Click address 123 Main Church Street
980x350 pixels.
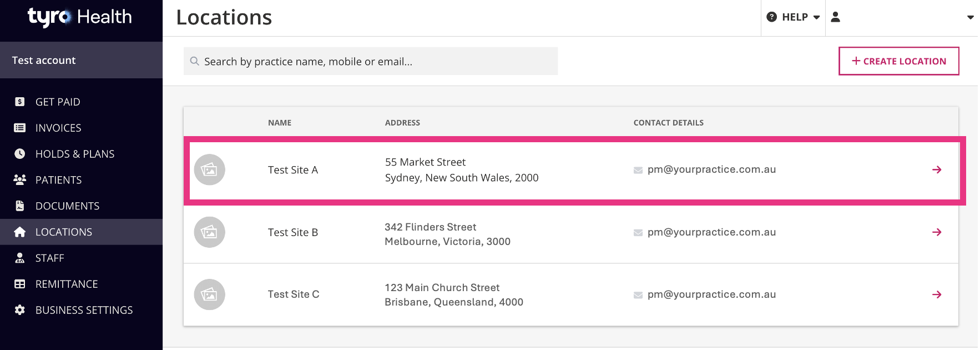pyautogui.click(x=442, y=287)
